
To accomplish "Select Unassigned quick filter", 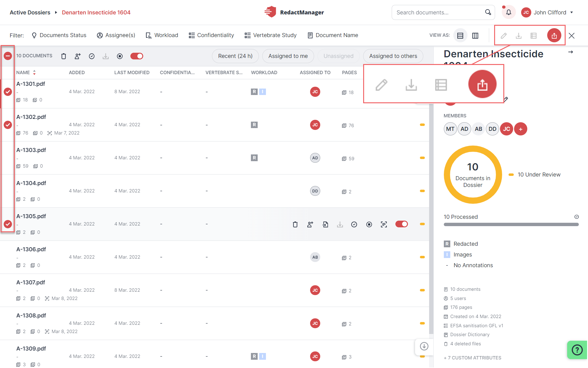I will (338, 56).
